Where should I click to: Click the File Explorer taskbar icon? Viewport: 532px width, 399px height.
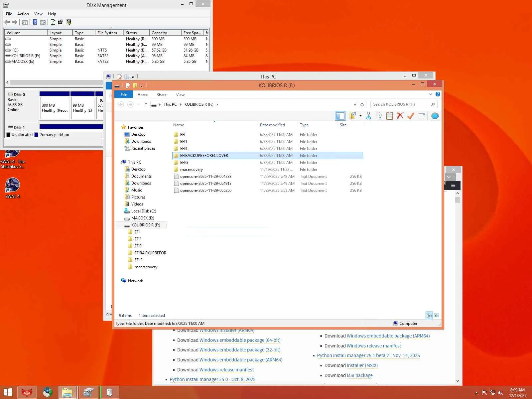(x=67, y=392)
